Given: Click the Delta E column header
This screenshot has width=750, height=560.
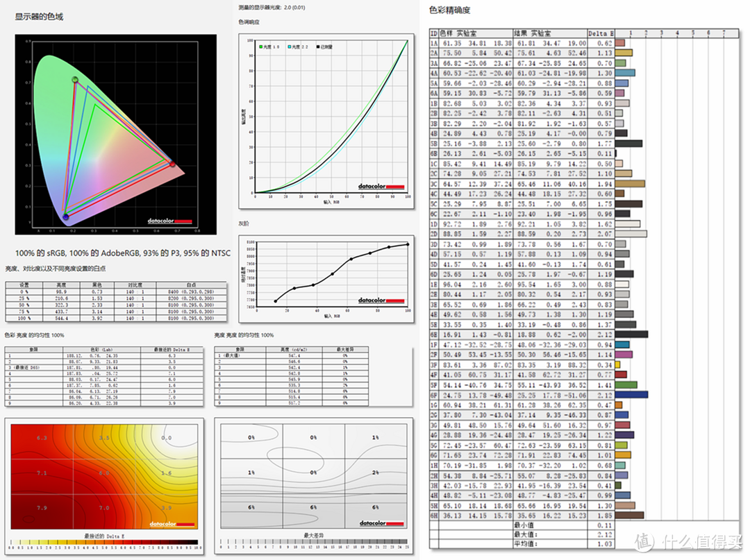Looking at the screenshot, I should click(601, 33).
